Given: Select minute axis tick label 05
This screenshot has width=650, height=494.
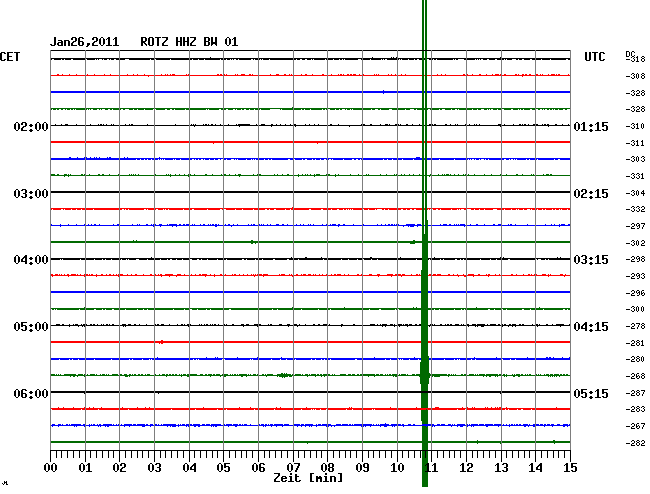Looking at the screenshot, I should pos(223,468).
